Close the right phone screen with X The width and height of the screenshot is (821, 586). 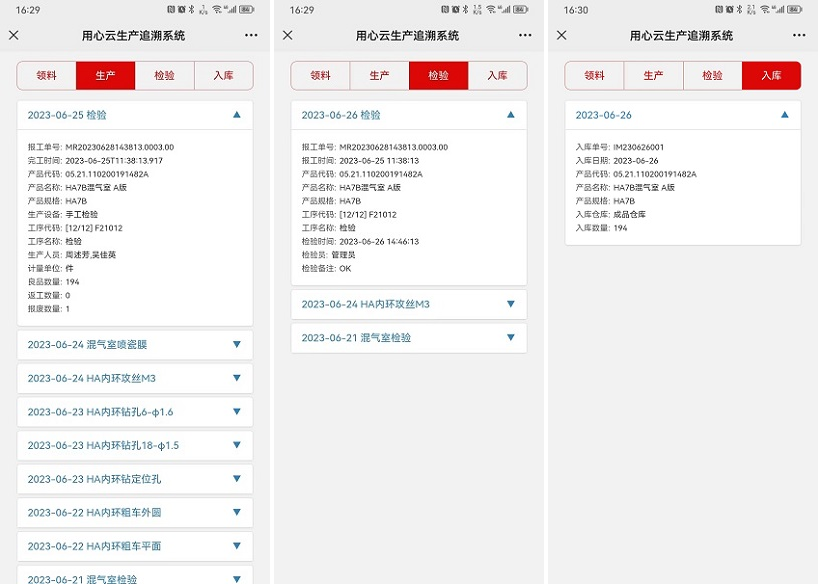point(562,35)
